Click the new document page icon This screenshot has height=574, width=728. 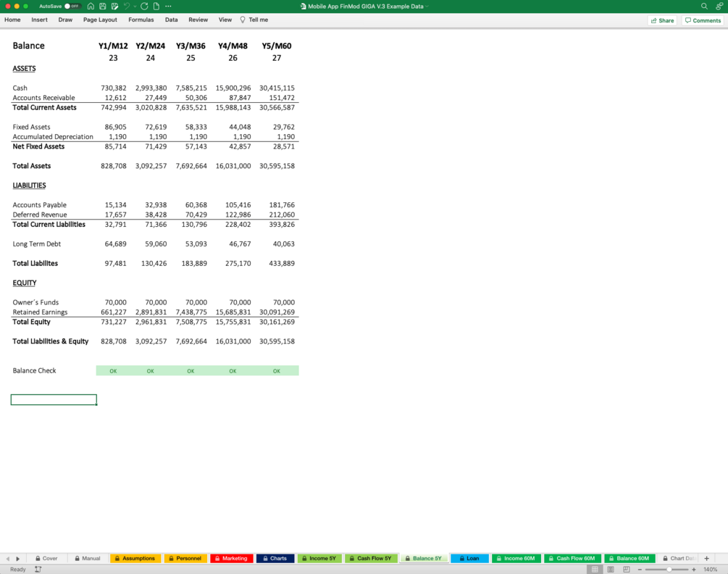156,6
